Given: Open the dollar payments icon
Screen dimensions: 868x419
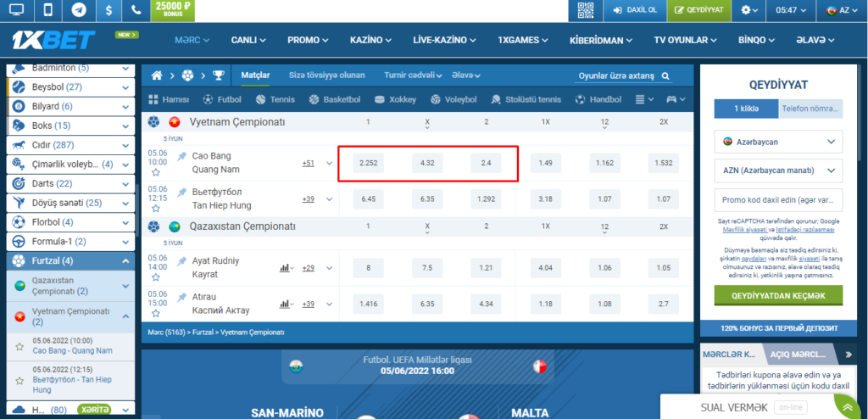Looking at the screenshot, I should pos(109,10).
